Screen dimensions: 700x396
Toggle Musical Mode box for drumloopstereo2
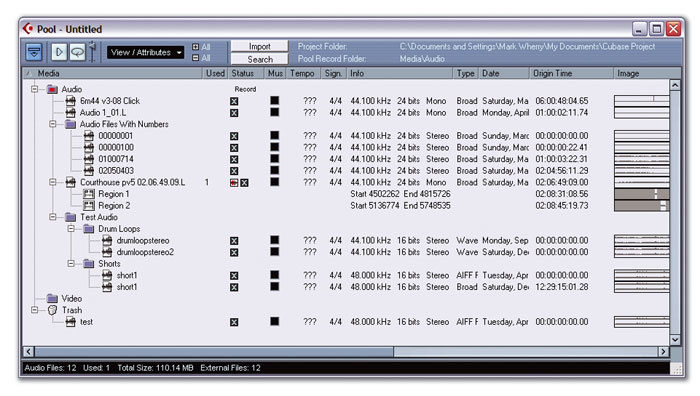pyautogui.click(x=275, y=251)
